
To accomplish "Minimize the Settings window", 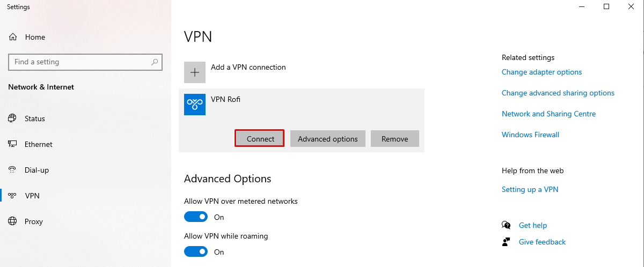I will click(x=582, y=6).
